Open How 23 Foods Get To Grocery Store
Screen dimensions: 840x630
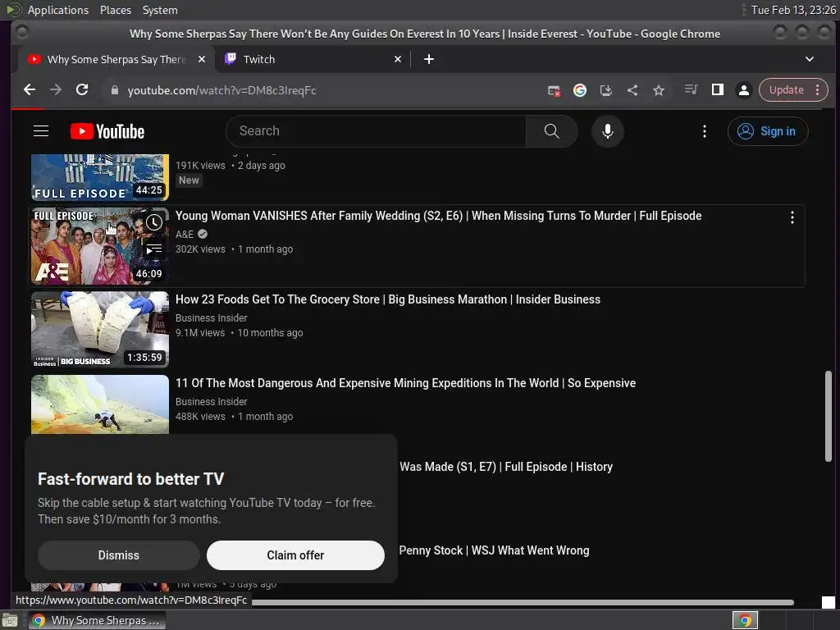click(388, 299)
